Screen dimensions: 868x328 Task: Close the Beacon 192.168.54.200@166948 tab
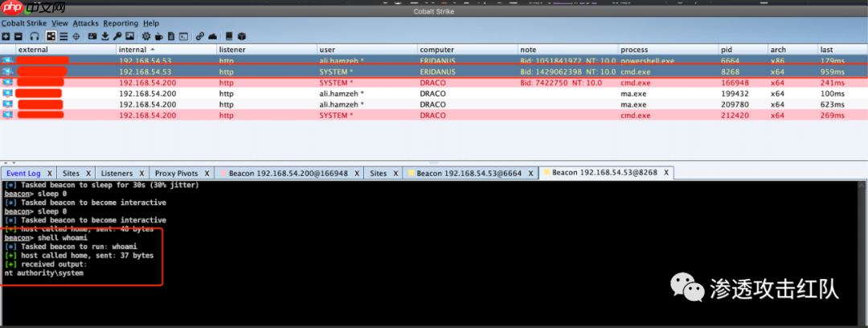pos(357,174)
